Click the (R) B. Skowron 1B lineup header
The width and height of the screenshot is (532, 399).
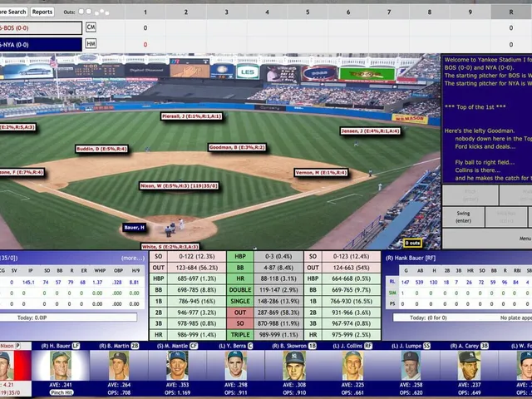point(294,346)
